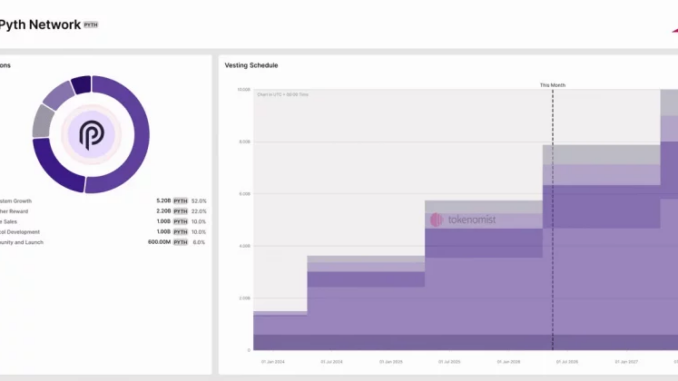The image size is (678, 381).
Task: Click the 6.00B y-axis label
Action: [x=245, y=194]
